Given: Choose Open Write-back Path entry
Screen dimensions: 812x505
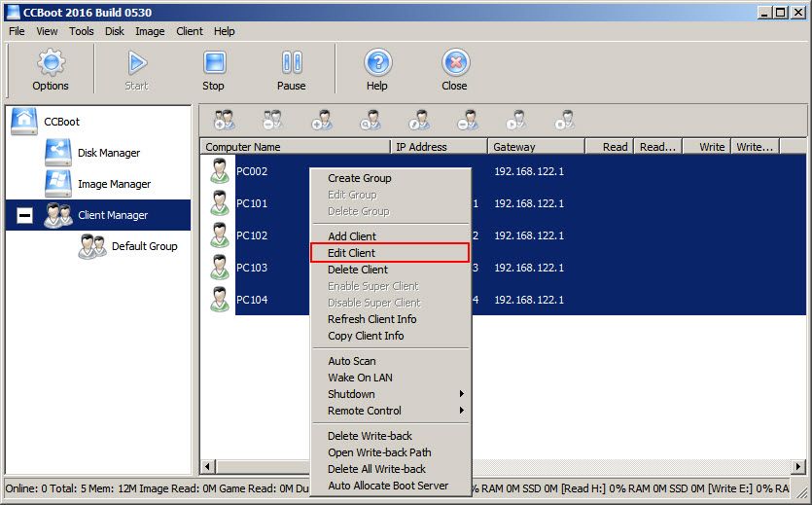Looking at the screenshot, I should [391, 452].
